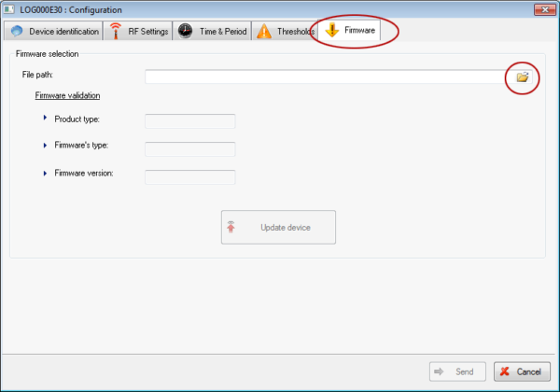Screen dimensions: 560x392
Task: Click the gray arrow icon on Send
Action: tap(439, 371)
